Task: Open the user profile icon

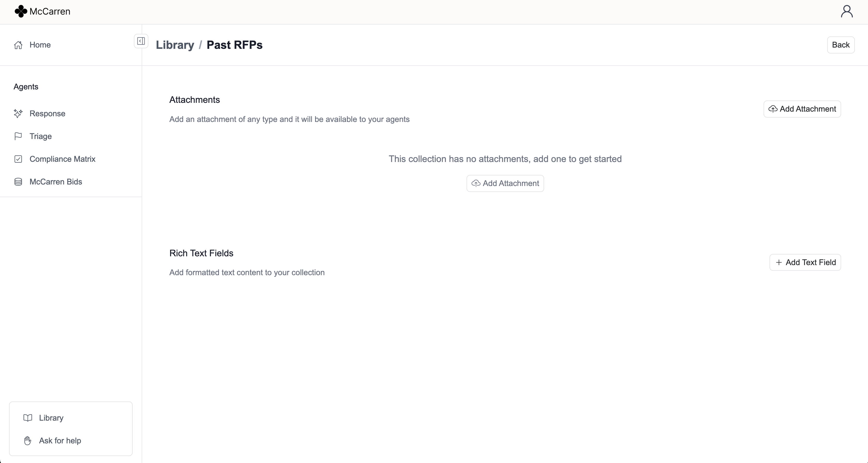Action: (x=847, y=11)
